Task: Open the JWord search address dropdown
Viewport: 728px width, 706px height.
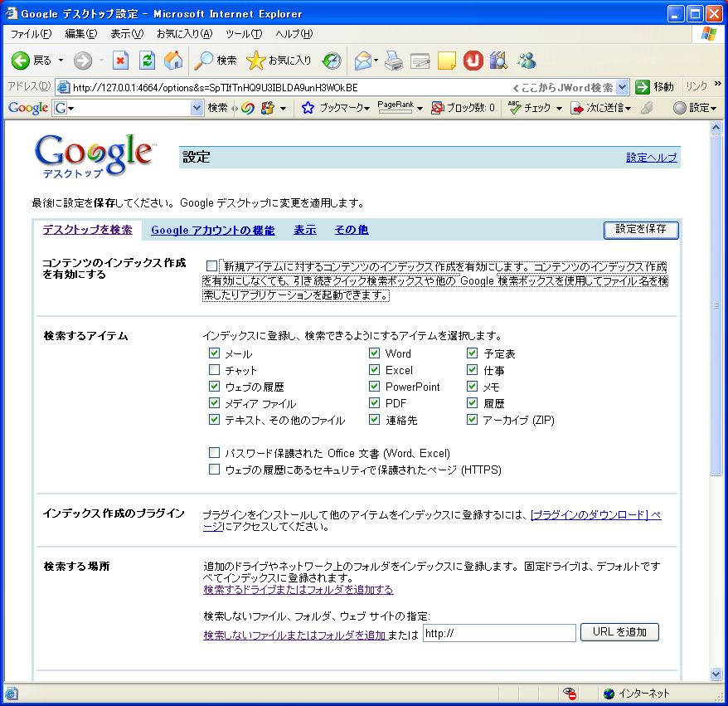Action: [x=623, y=87]
